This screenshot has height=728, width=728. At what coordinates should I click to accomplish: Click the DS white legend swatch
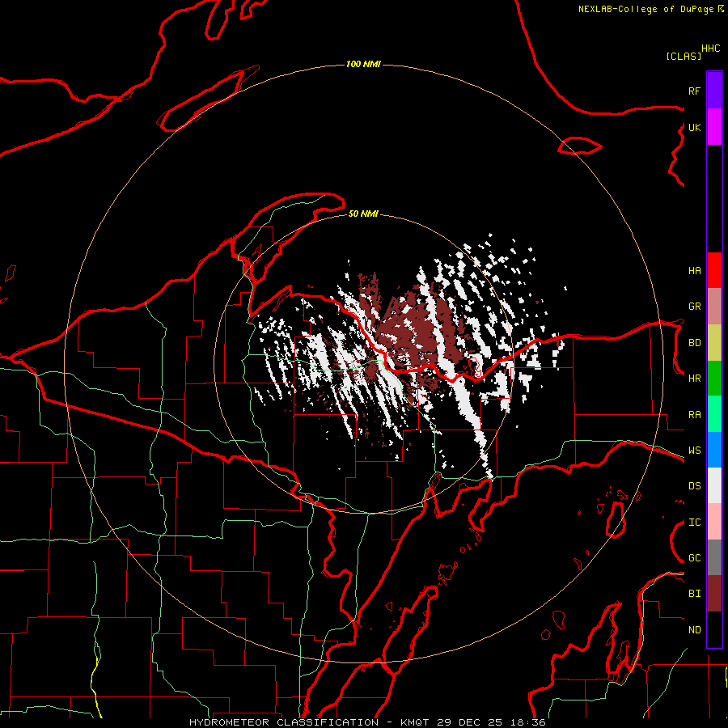714,485
